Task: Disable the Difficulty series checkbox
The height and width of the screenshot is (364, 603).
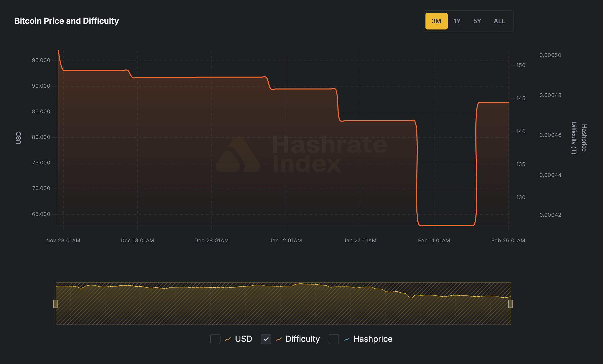Action: tap(266, 339)
